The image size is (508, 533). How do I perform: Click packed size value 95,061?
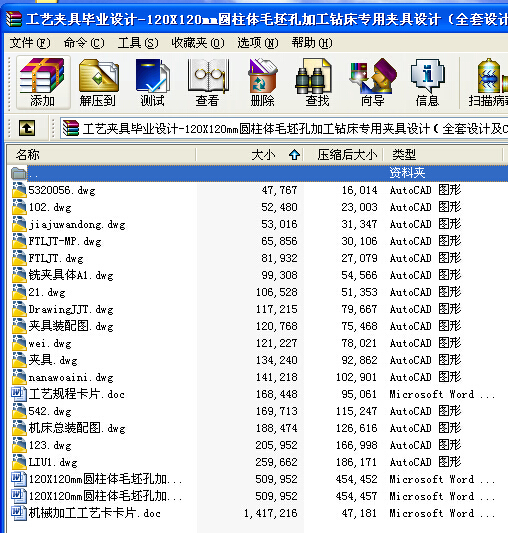coord(359,394)
